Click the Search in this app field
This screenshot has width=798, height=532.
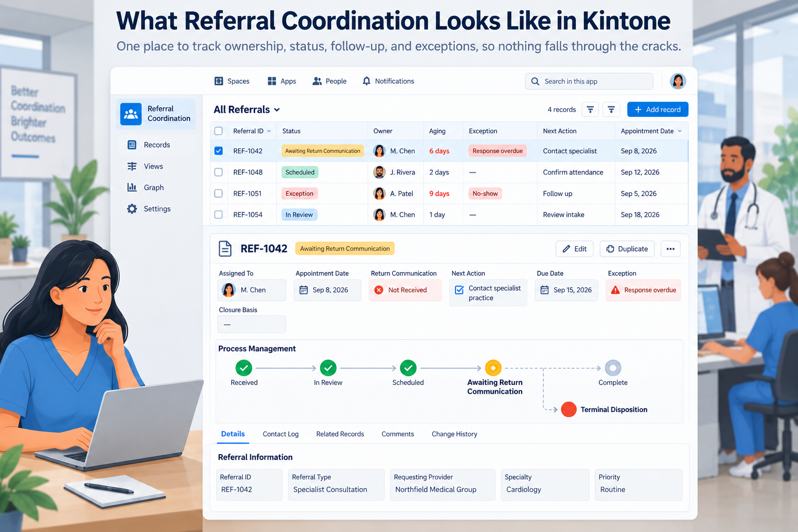click(x=589, y=82)
